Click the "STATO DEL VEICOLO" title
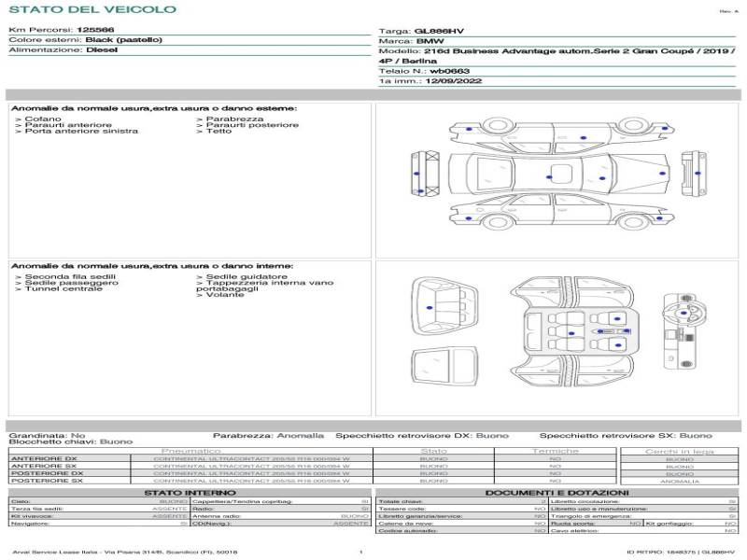This screenshot has height=560, width=747. click(x=92, y=9)
